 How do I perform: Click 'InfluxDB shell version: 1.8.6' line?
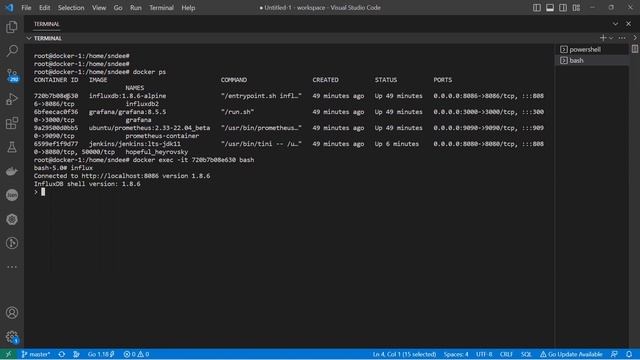coord(87,184)
